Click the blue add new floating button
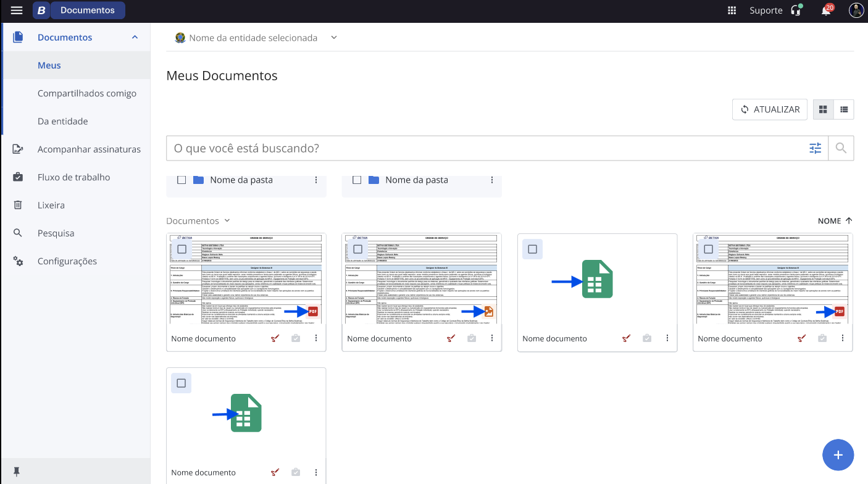The image size is (868, 484). point(838,455)
